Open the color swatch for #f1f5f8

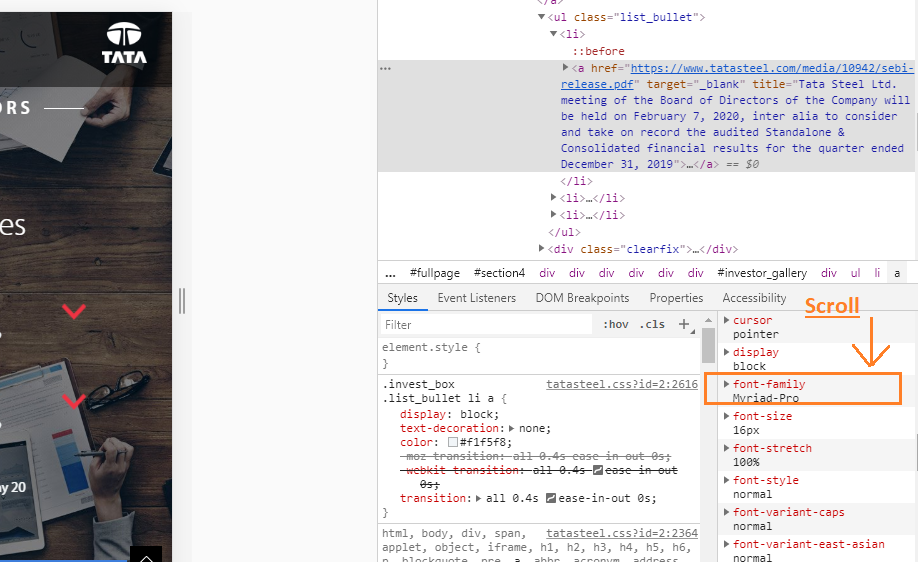453,443
